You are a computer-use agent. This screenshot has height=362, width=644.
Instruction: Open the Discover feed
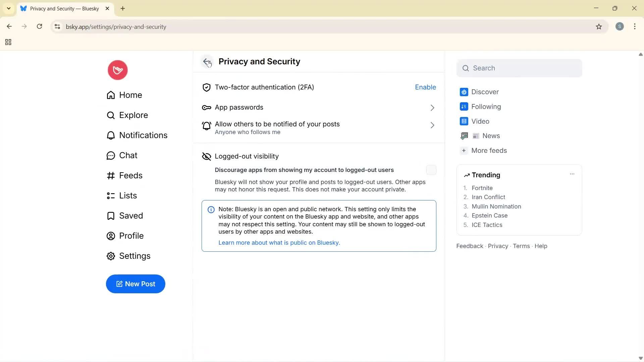click(x=485, y=92)
